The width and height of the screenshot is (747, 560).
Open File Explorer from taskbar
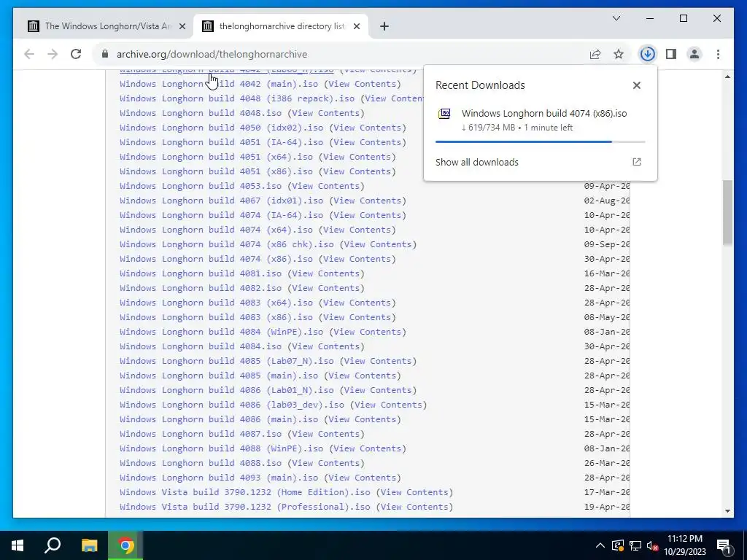[x=89, y=545]
